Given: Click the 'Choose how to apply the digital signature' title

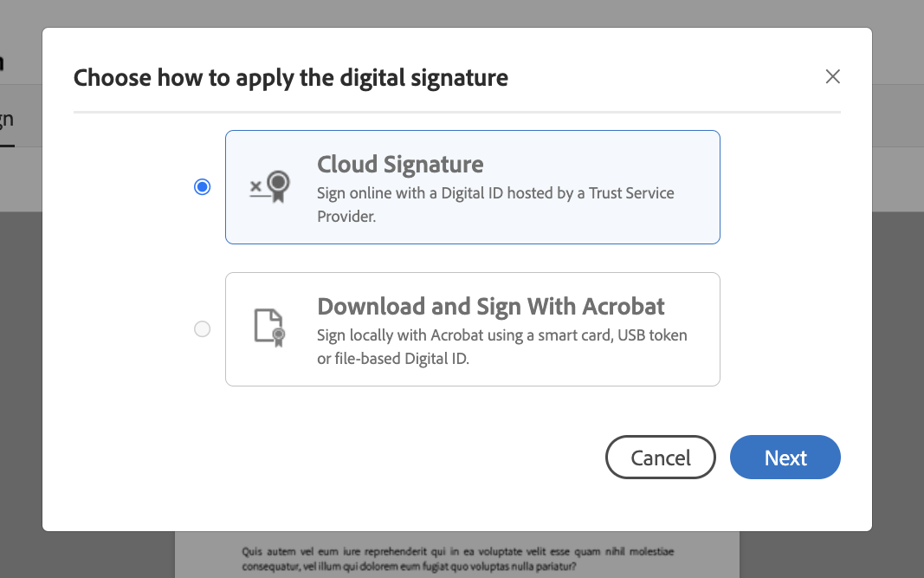Looking at the screenshot, I should point(290,78).
